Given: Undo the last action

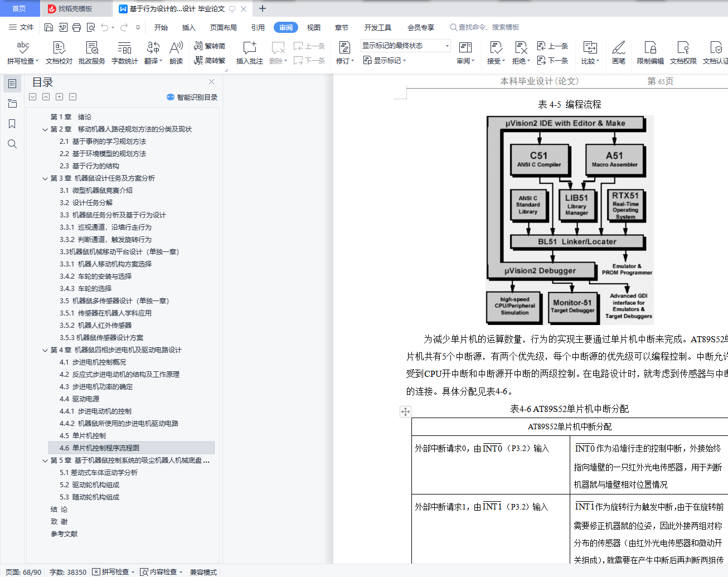Looking at the screenshot, I should click(104, 27).
